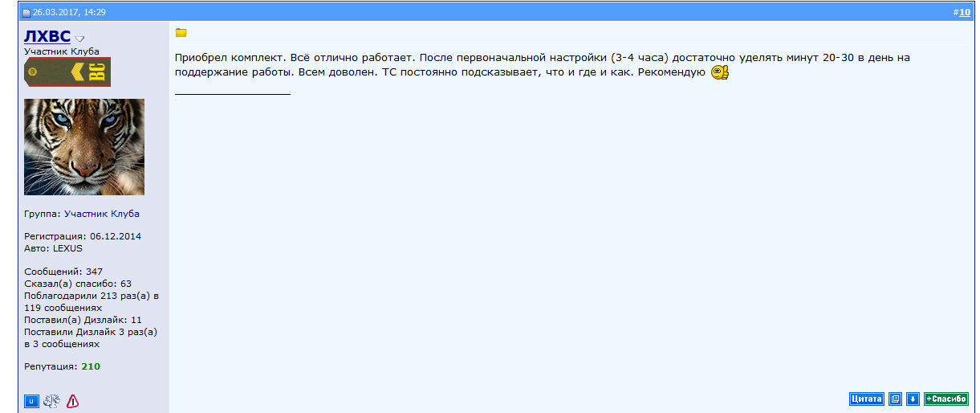Click the scales reputation icon
Image resolution: width=980 pixels, height=413 pixels.
click(52, 401)
